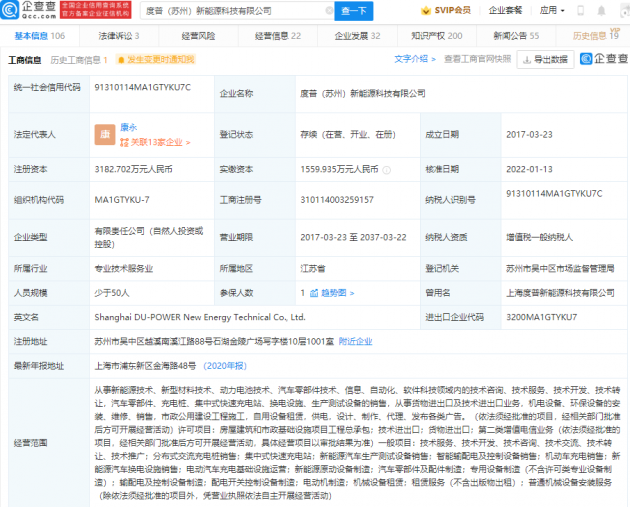
Task: Click credit code 91310114MA1GTYKU7C in first row
Action: pyautogui.click(x=143, y=88)
